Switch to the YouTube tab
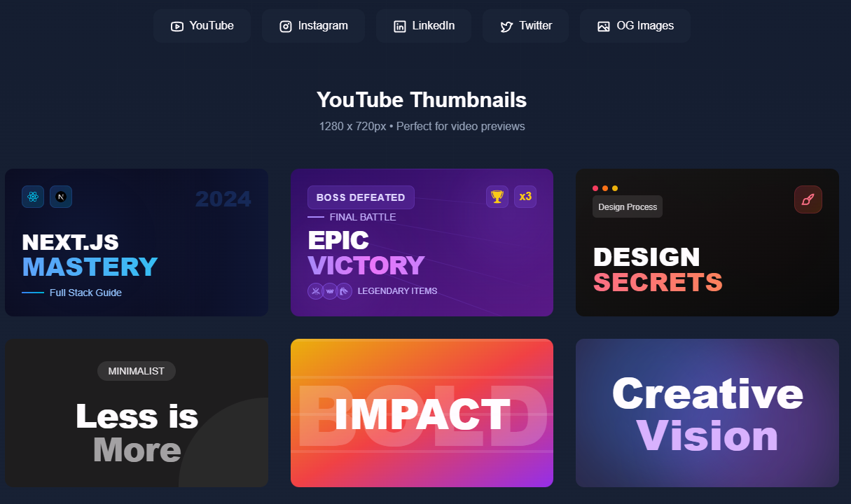851x504 pixels. point(202,26)
